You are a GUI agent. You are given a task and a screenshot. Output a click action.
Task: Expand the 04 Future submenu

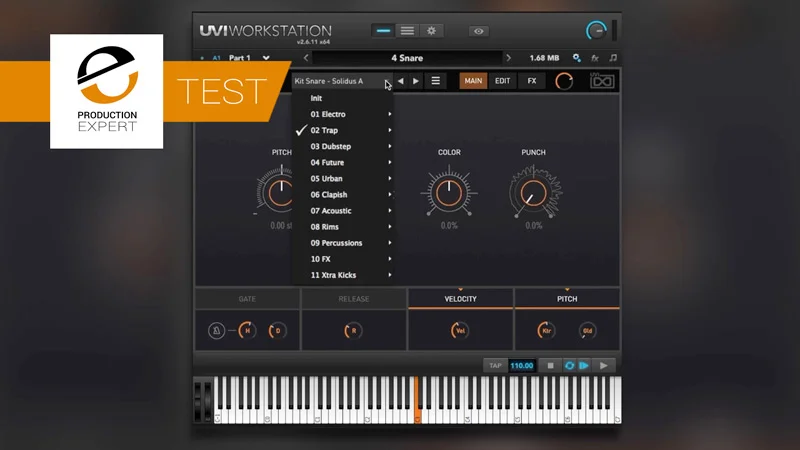[x=342, y=162]
